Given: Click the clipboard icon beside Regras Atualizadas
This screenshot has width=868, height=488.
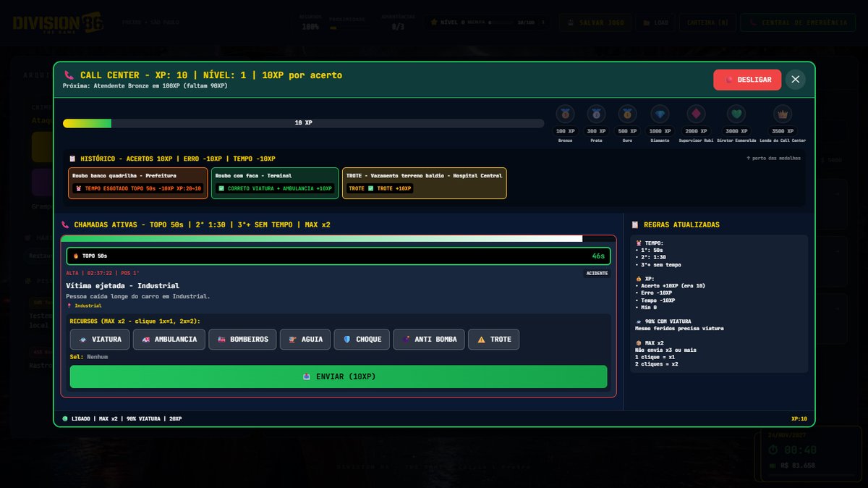Looking at the screenshot, I should click(635, 225).
